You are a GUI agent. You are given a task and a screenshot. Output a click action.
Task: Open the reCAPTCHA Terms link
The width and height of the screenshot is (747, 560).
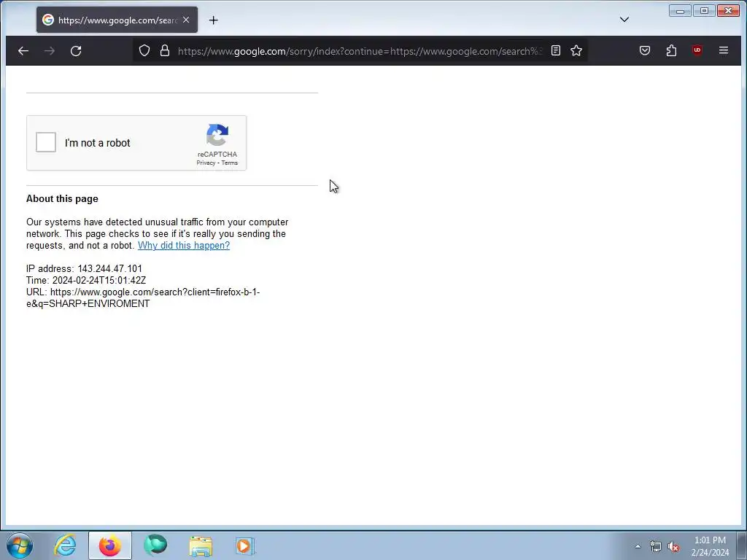coord(229,163)
